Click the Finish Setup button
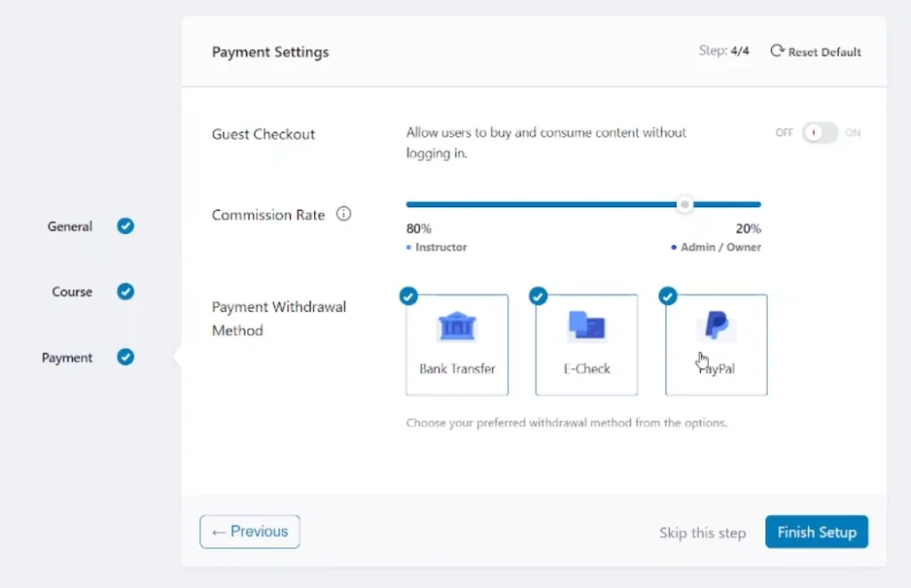Image resolution: width=911 pixels, height=588 pixels. [816, 531]
